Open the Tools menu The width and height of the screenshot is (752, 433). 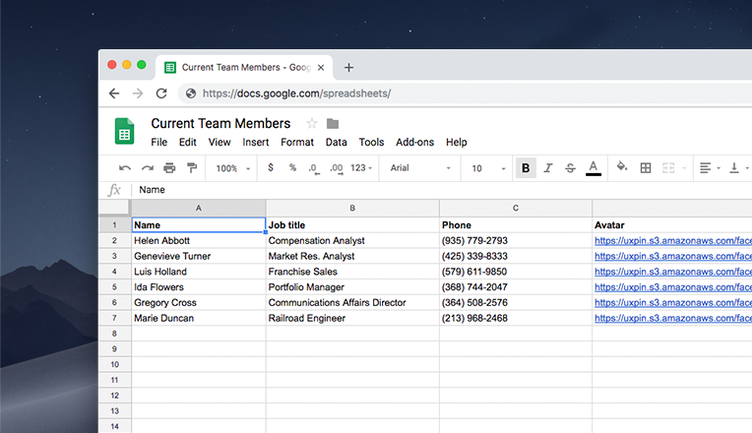pos(371,142)
